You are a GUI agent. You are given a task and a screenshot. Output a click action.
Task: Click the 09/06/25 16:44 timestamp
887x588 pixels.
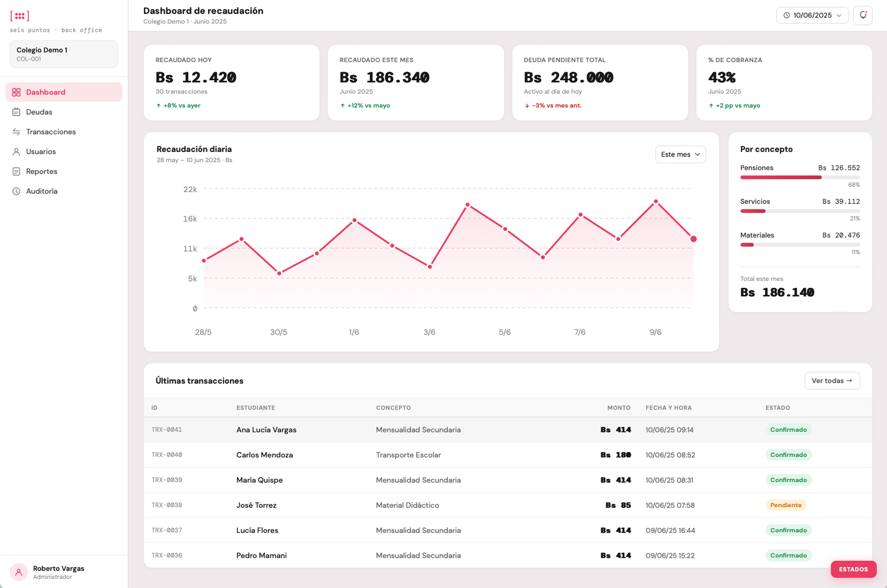670,530
